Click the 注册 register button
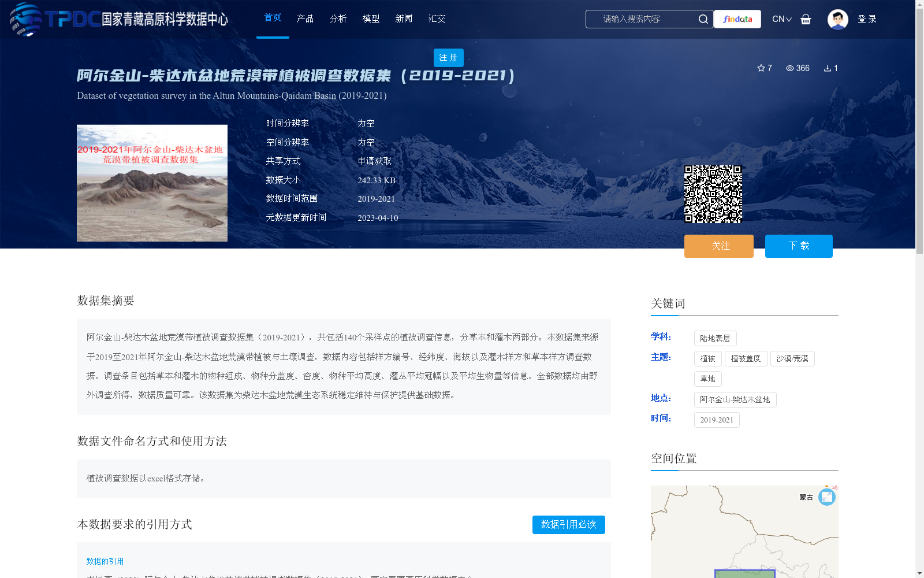This screenshot has width=924, height=578. [449, 58]
